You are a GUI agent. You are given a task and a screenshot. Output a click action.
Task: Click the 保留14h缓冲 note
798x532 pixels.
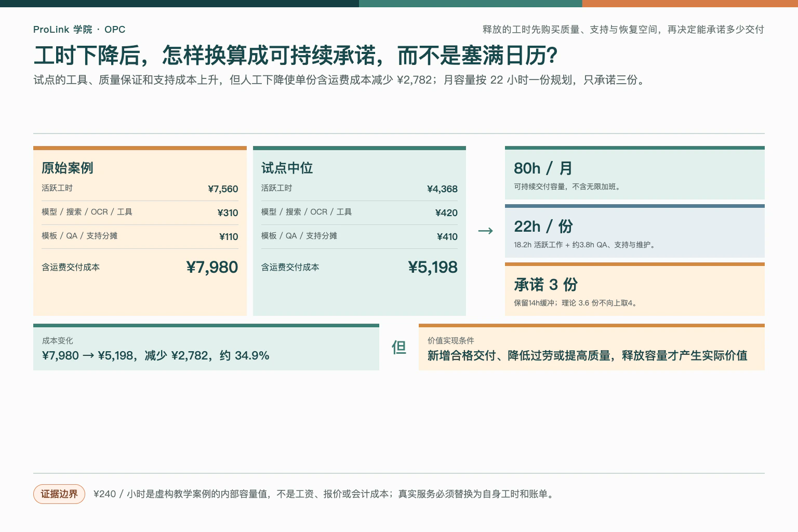576,303
